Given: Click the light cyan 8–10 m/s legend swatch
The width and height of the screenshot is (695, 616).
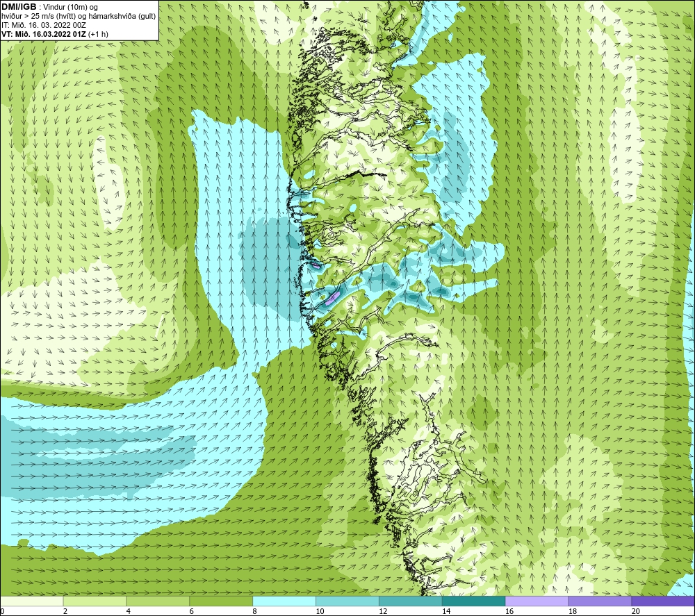Looking at the screenshot, I should tap(284, 601).
